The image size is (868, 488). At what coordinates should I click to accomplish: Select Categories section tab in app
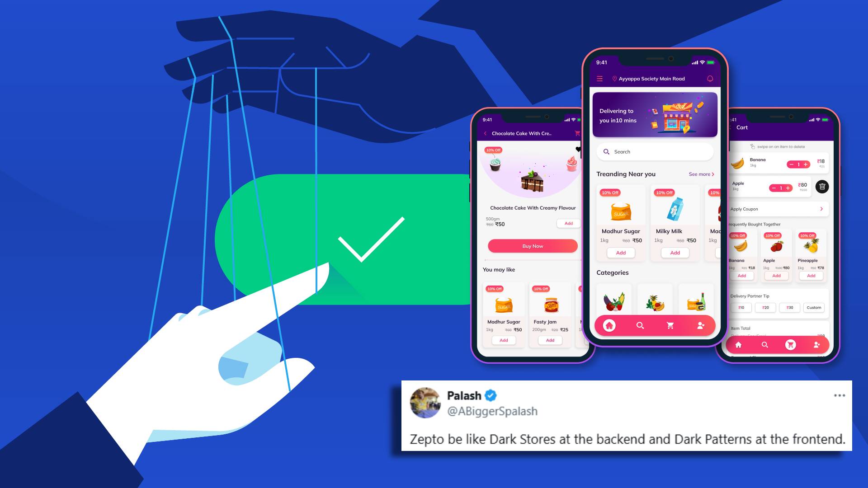pyautogui.click(x=612, y=272)
